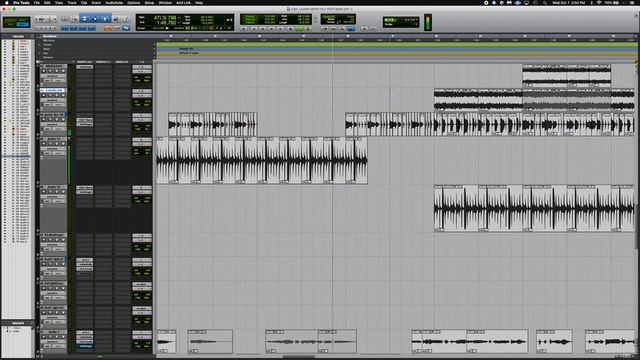
Task: Click the orange highlighted button below edit tools
Action: [x=108, y=29]
